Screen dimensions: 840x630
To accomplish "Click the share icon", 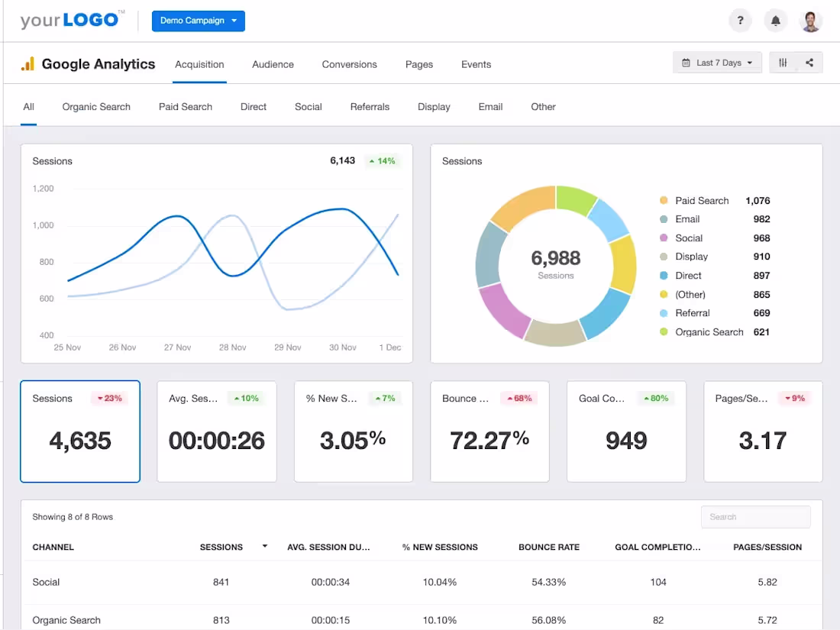I will click(809, 63).
